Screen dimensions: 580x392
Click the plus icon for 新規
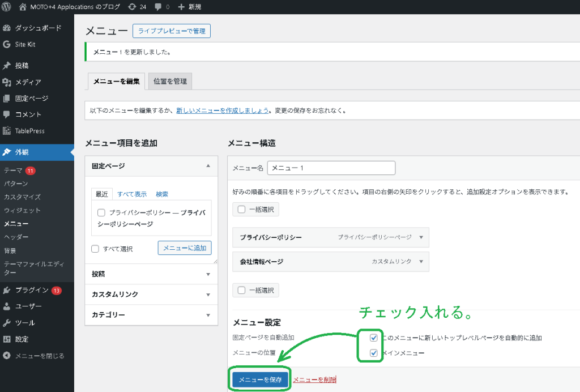[x=181, y=7]
